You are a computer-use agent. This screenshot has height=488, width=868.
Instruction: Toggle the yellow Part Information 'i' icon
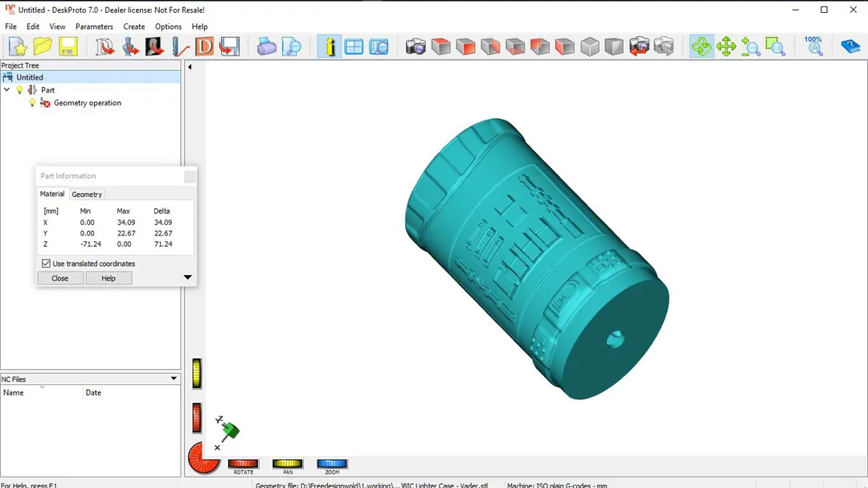tap(330, 47)
